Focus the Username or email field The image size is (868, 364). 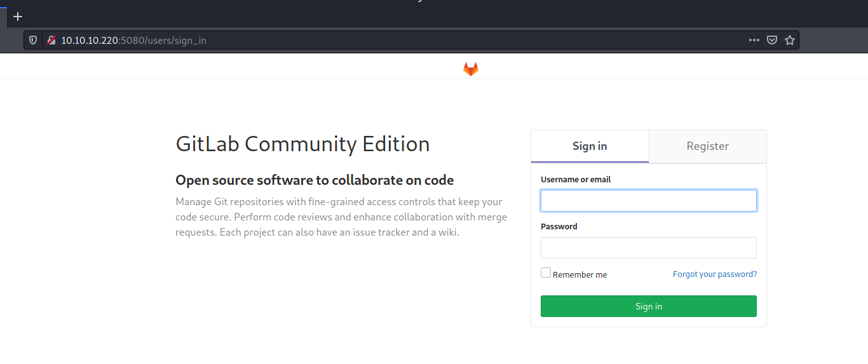pyautogui.click(x=648, y=201)
